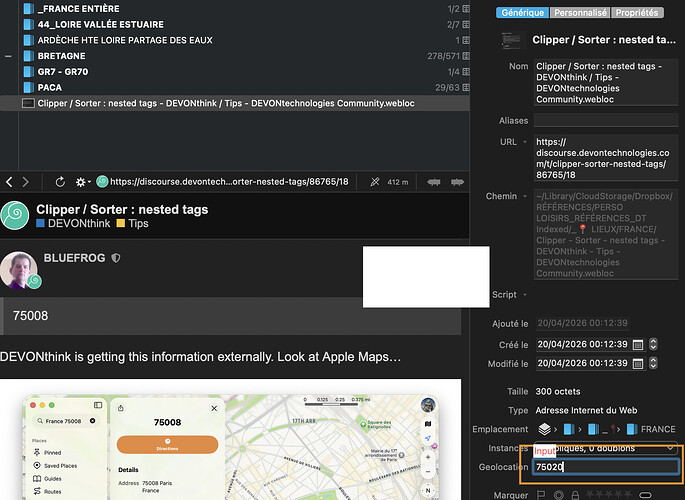
Task: Click the table icon beside 278/571 count
Action: click(466, 56)
